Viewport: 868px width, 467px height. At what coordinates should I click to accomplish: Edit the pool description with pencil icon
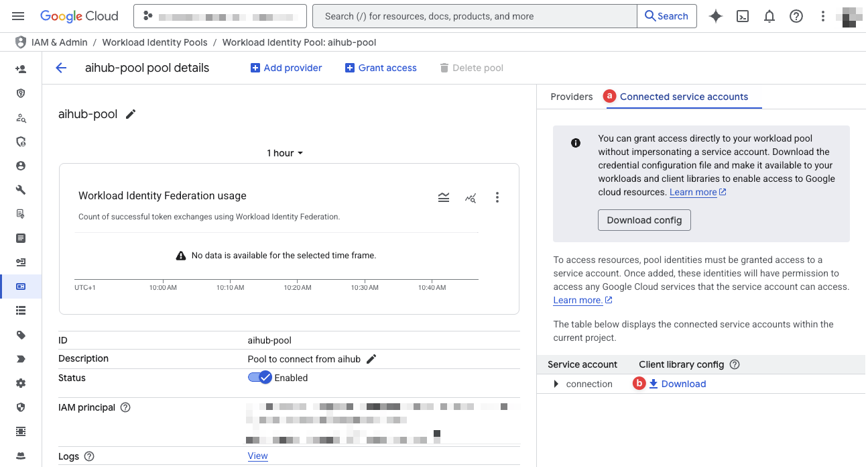[x=372, y=359]
